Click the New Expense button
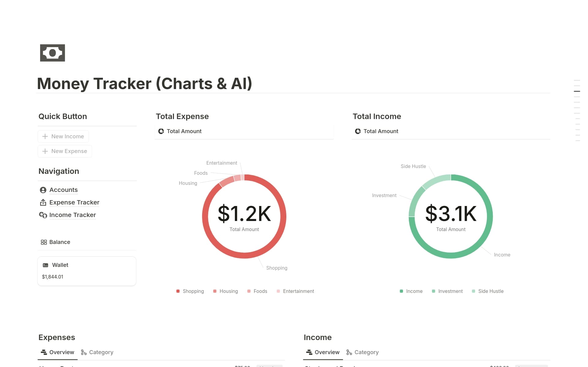Screen dimensions: 588x367 tap(65, 151)
